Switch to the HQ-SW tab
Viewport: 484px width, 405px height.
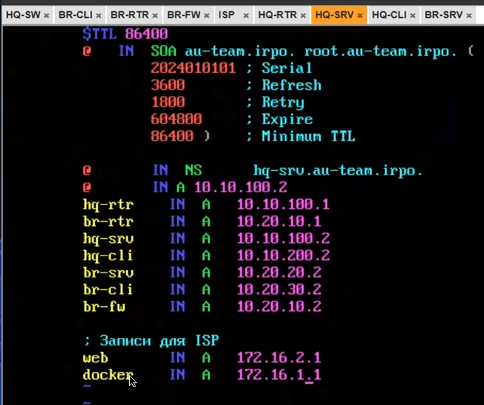[27, 15]
